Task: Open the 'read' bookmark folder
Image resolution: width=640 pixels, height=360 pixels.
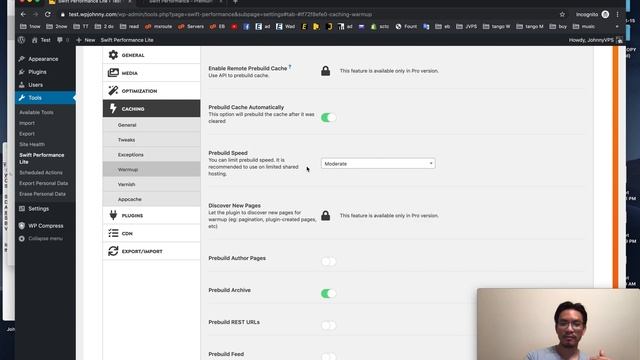Action: click(x=129, y=27)
